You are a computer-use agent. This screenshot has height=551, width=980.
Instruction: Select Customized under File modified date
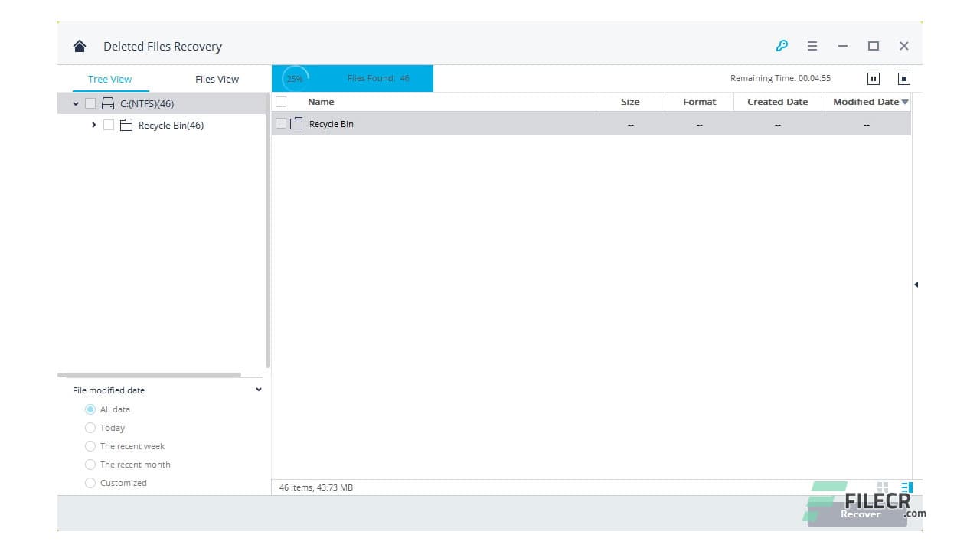click(90, 483)
